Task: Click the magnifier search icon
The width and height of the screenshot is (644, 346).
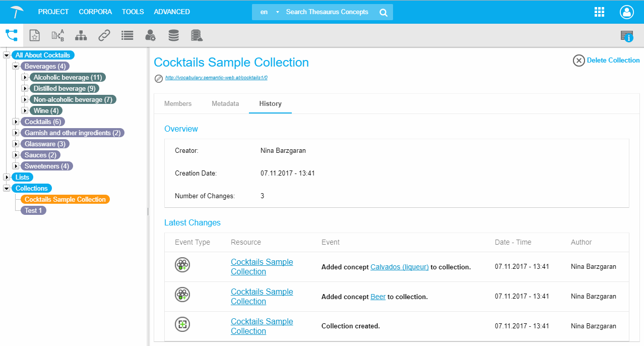Action: (383, 13)
